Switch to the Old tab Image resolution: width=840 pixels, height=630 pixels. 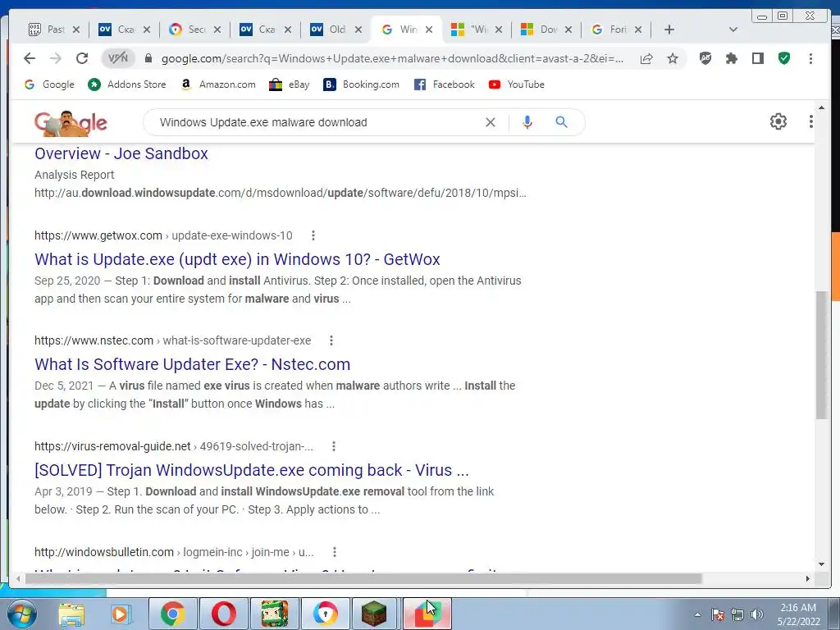click(329, 30)
